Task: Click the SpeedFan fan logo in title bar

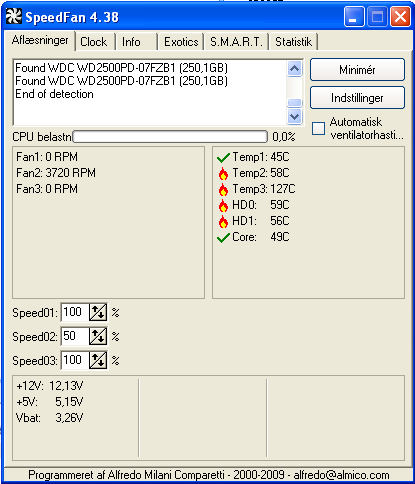Action: coord(14,17)
